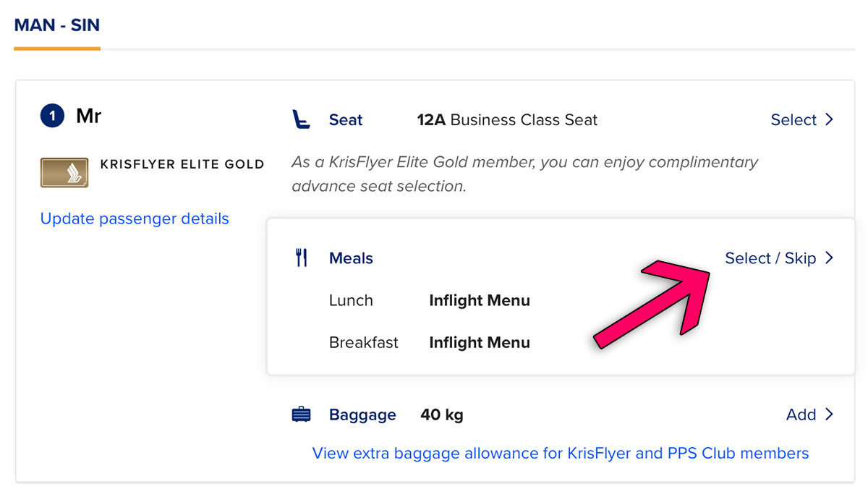Click the Lunch Inflight Menu entry

pos(479,300)
